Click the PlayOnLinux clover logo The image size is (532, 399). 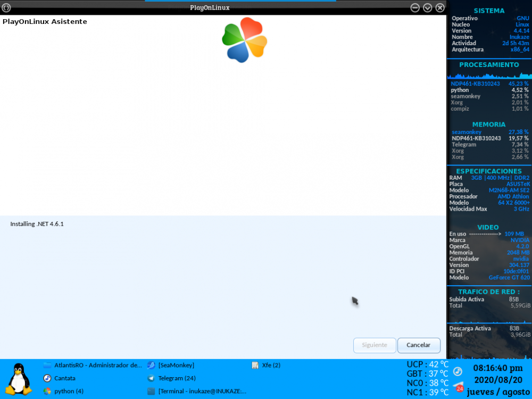244,40
